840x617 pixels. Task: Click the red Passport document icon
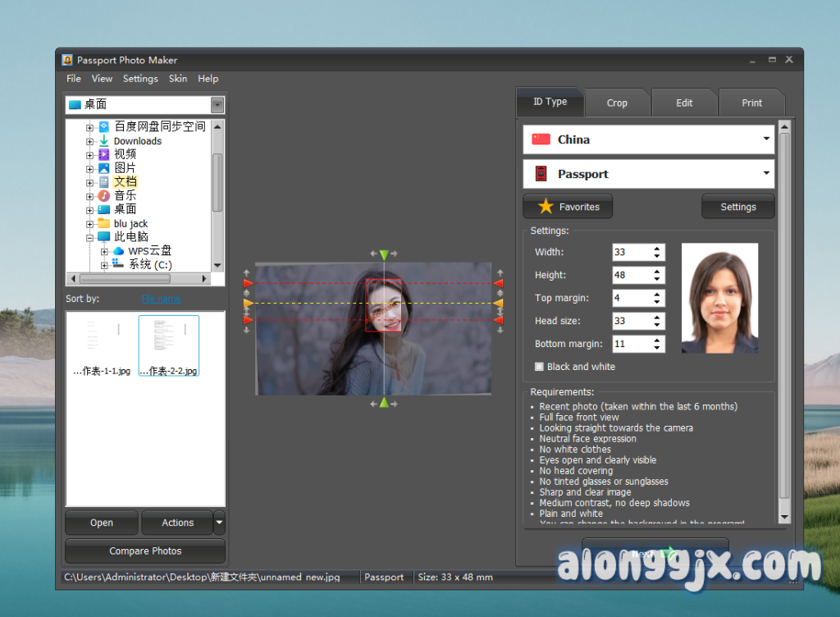541,174
